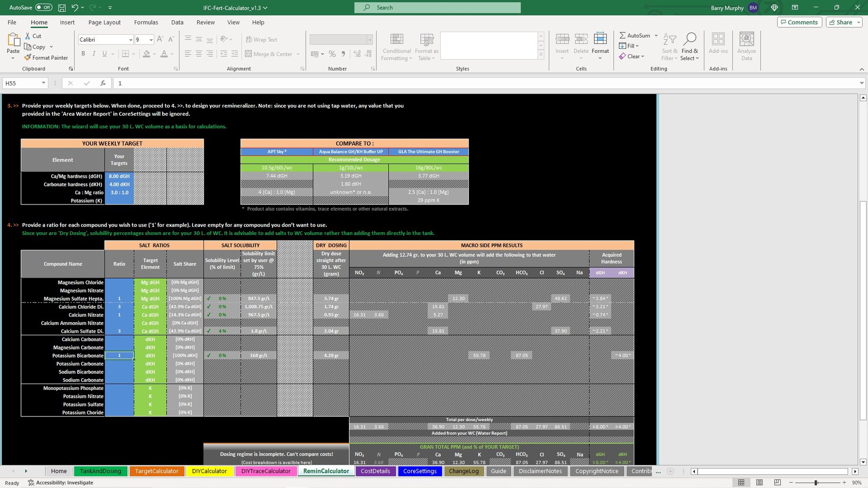Click the Undo arrow icon

[x=75, y=7]
